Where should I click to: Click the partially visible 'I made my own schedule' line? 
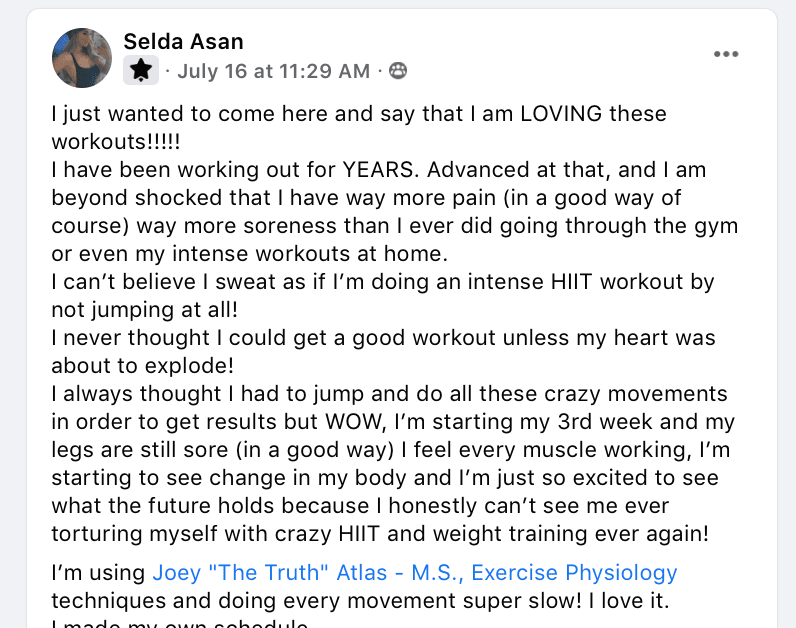(x=180, y=623)
